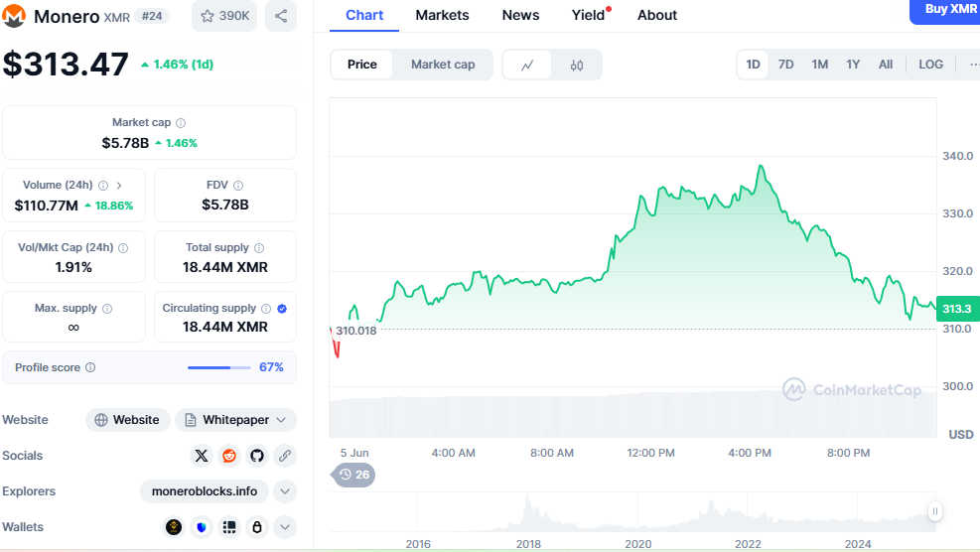Open Volume (24h) details arrow

[x=119, y=186]
